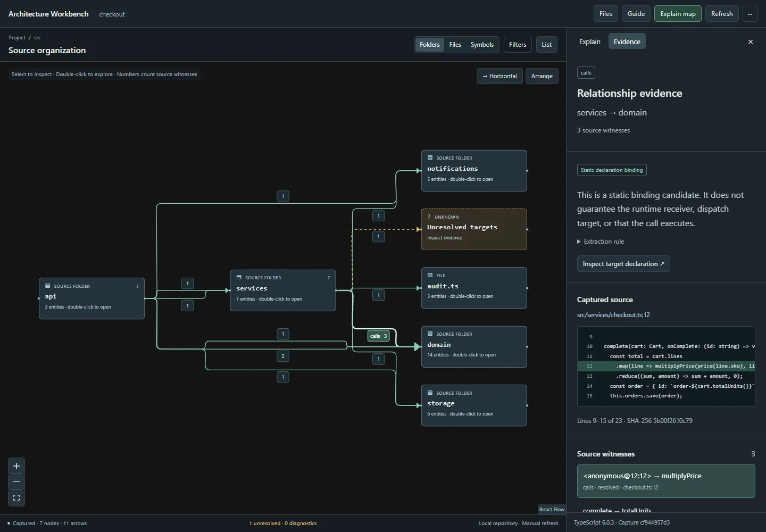Select the audit.ts node
Image resolution: width=766 pixels, height=532 pixels.
(474, 288)
